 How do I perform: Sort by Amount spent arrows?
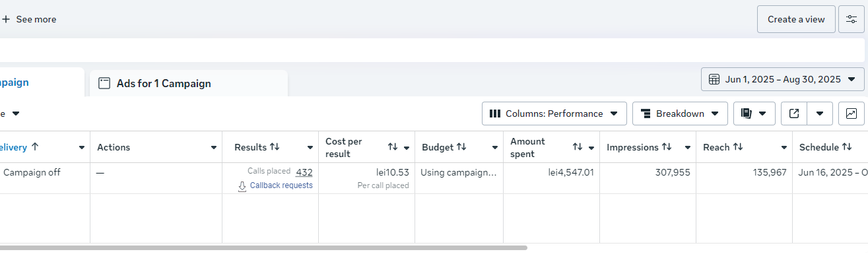[x=578, y=147]
